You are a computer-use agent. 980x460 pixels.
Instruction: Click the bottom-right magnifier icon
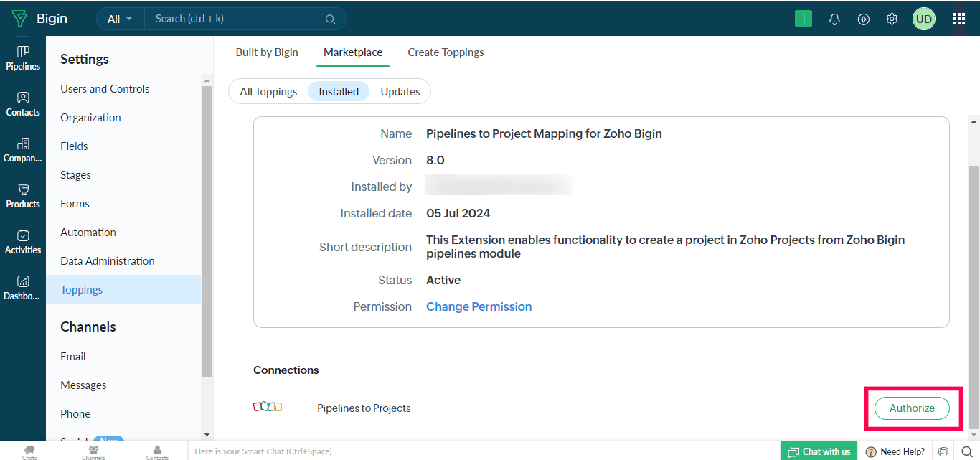pyautogui.click(x=966, y=451)
